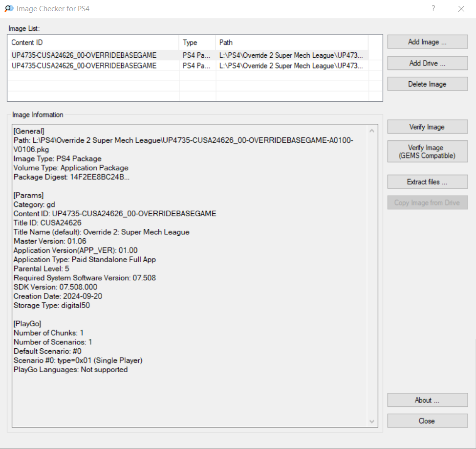The height and width of the screenshot is (449, 476).
Task: Click the Title Name (default) line
Action: coord(101,232)
